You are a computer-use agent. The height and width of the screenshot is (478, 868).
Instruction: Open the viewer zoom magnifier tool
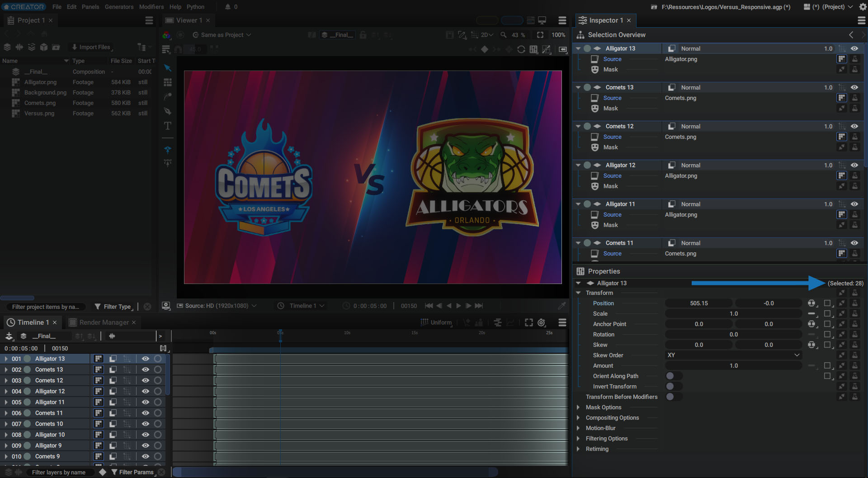pos(504,35)
